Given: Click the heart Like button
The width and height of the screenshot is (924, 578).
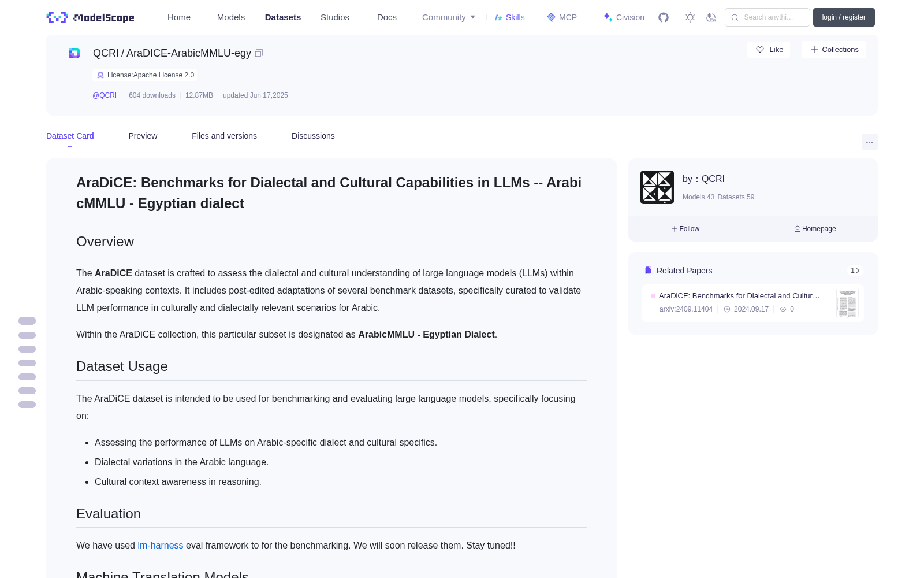Looking at the screenshot, I should click(769, 50).
